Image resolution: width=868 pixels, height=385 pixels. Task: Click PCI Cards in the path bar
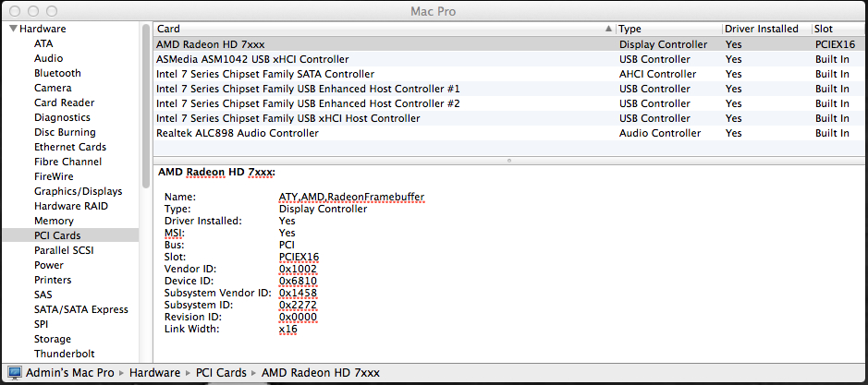click(221, 373)
